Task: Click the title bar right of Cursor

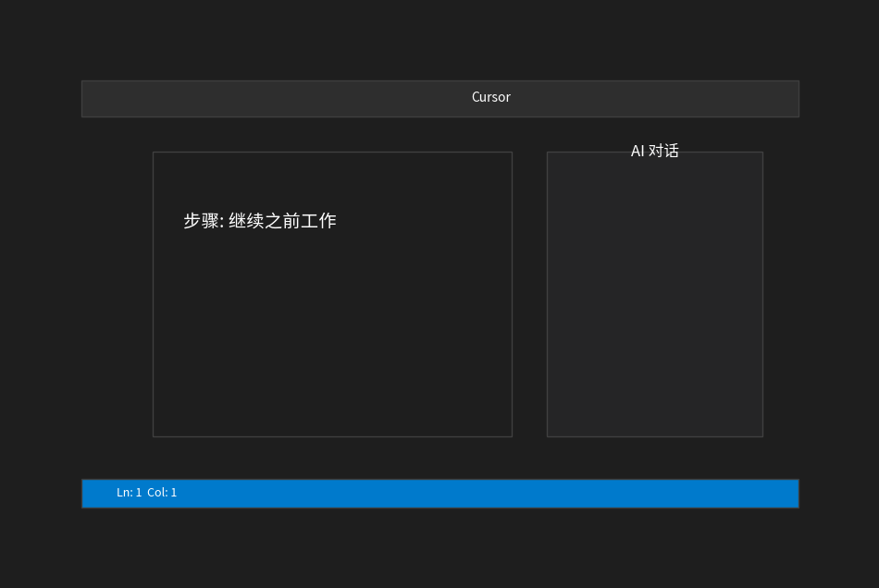Action: click(655, 99)
